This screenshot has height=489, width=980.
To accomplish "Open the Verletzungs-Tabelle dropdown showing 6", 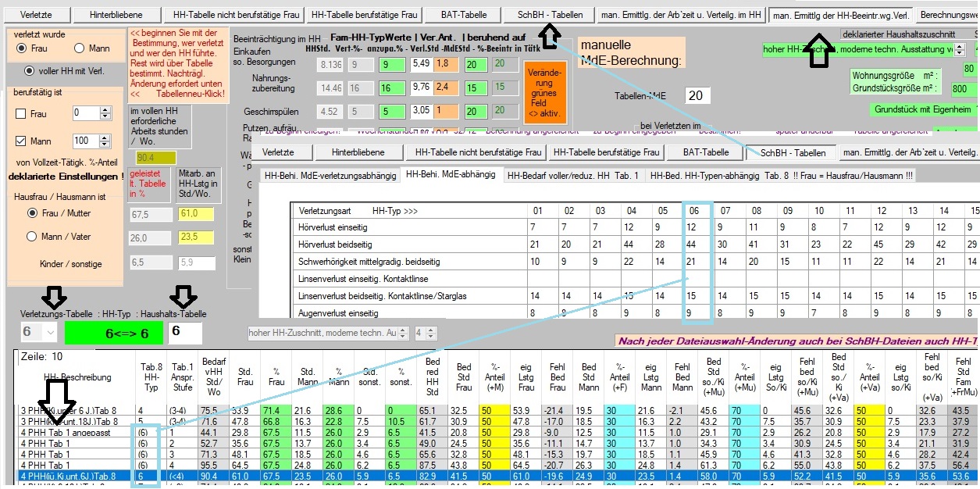I will click(50, 332).
